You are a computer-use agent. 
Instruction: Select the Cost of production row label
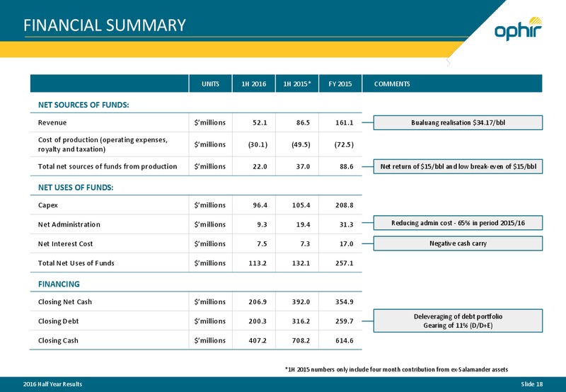tap(103, 144)
